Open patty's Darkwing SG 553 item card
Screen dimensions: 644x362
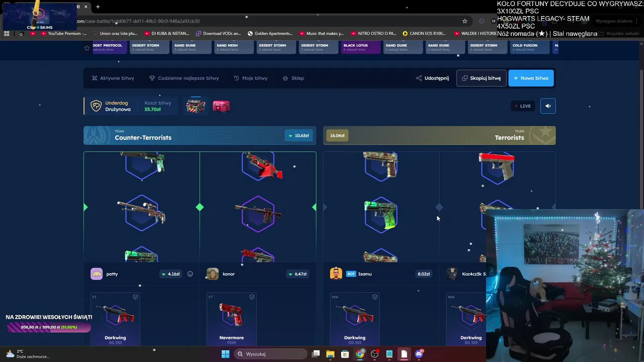(x=115, y=320)
